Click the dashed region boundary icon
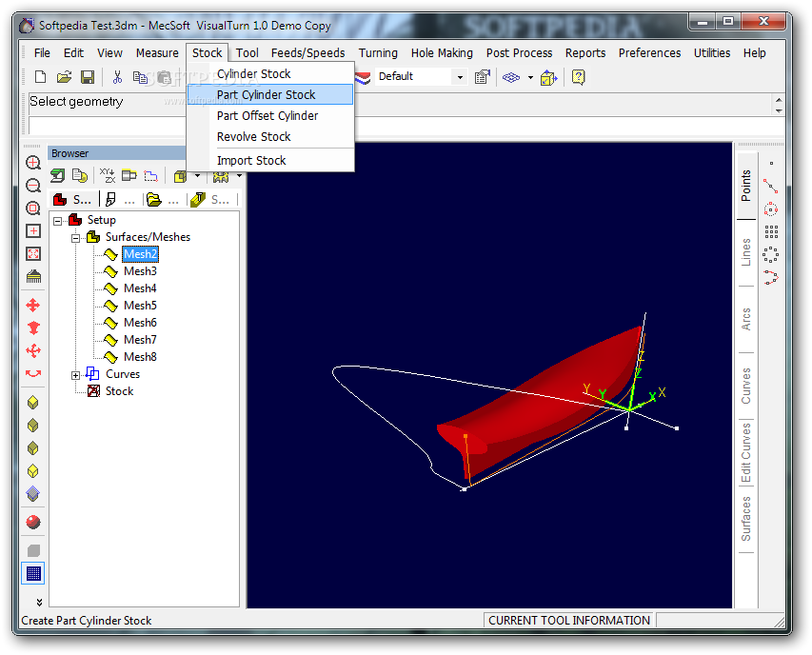Image resolution: width=812 pixels, height=655 pixels. click(150, 176)
